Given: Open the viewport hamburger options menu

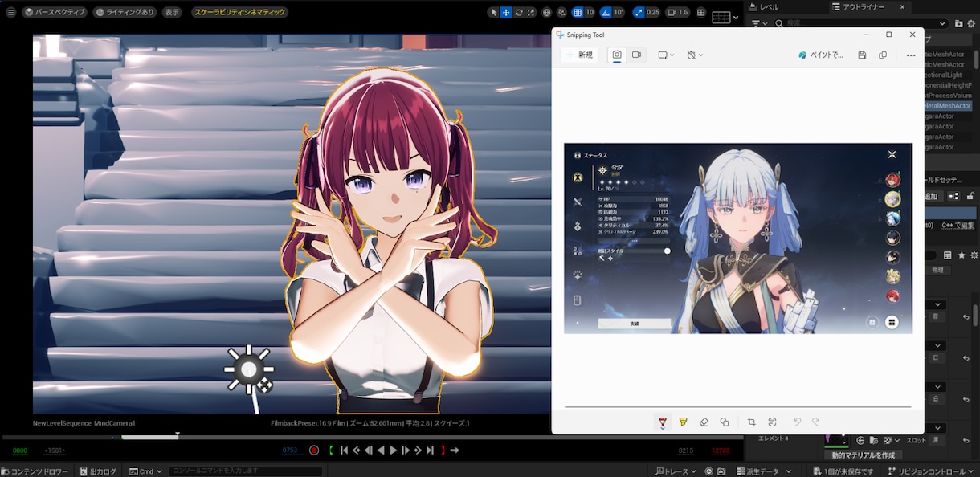Looking at the screenshot, I should (10, 12).
